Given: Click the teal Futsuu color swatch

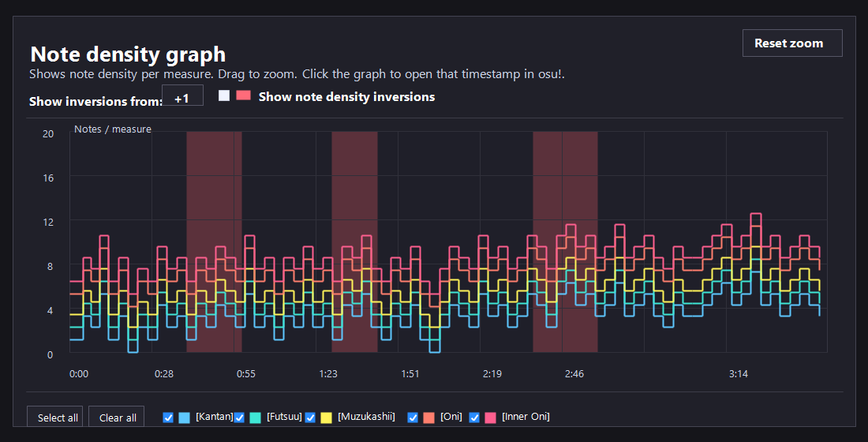Looking at the screenshot, I should tap(255, 418).
